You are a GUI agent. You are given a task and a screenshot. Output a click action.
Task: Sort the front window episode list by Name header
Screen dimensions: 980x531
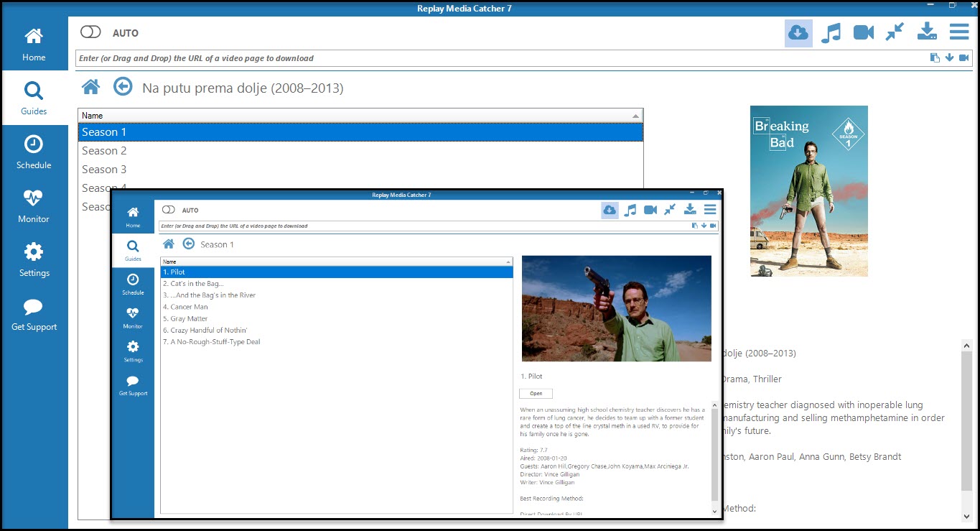pyautogui.click(x=336, y=262)
